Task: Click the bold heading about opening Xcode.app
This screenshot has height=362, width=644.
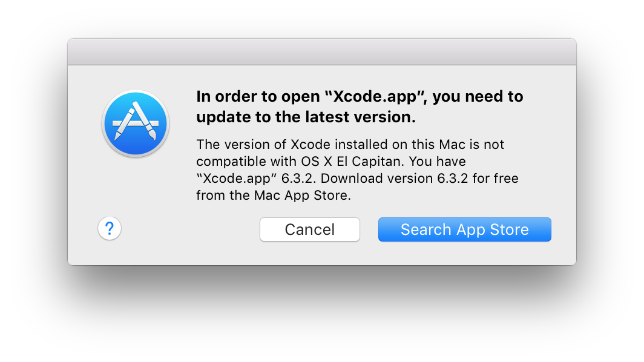Action: [360, 107]
